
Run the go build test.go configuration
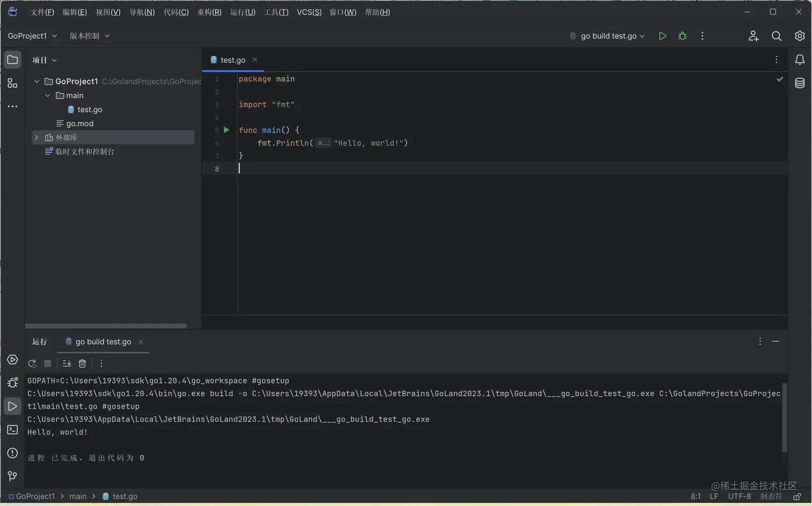[x=663, y=36]
